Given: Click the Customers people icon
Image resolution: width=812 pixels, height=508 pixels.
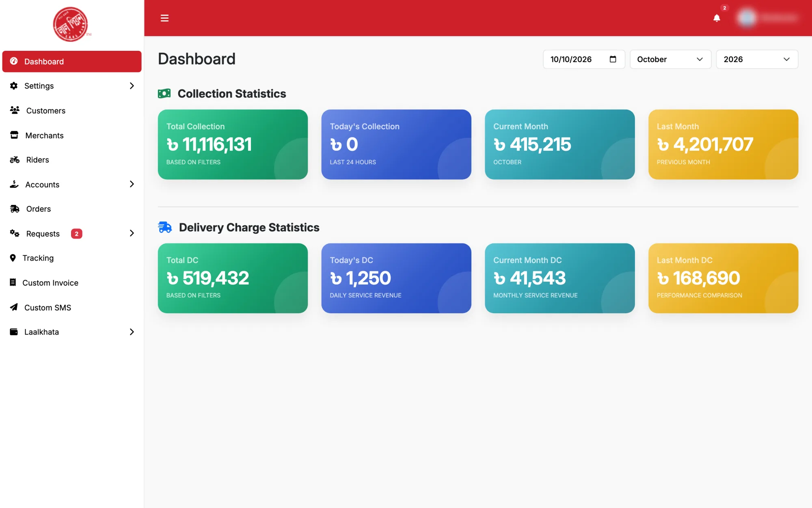Looking at the screenshot, I should pyautogui.click(x=15, y=110).
